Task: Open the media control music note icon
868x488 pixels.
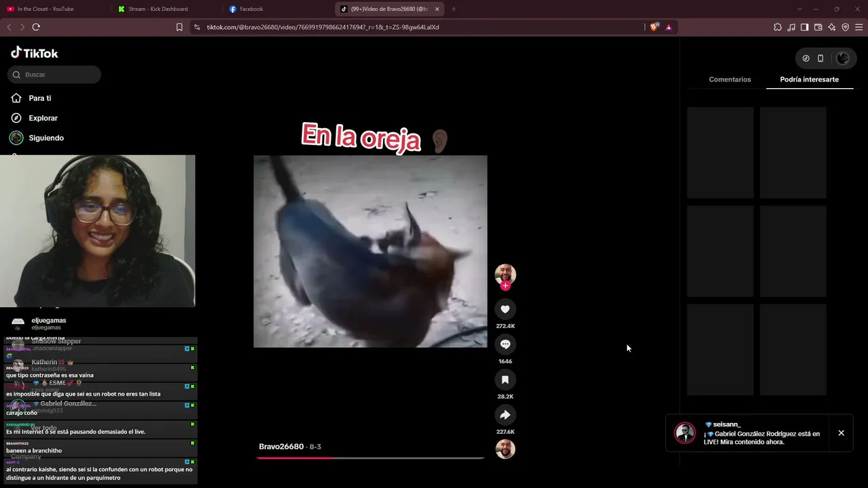Action: coord(791,27)
